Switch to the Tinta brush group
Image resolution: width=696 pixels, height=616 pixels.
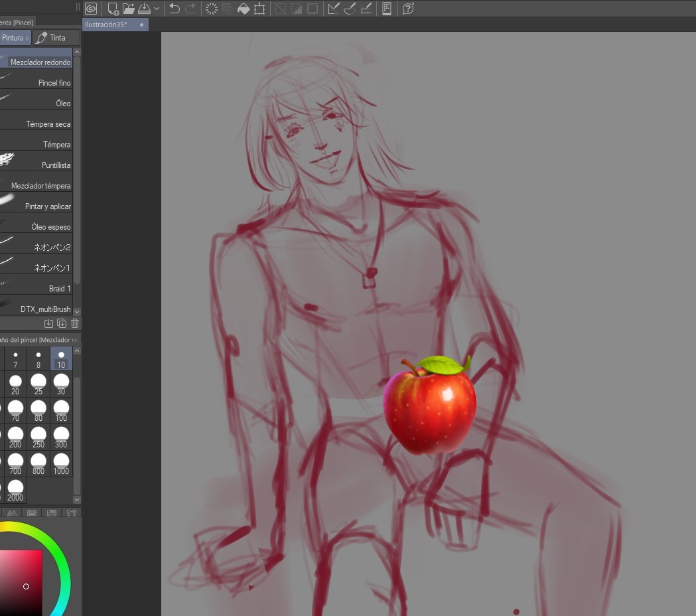(56, 38)
